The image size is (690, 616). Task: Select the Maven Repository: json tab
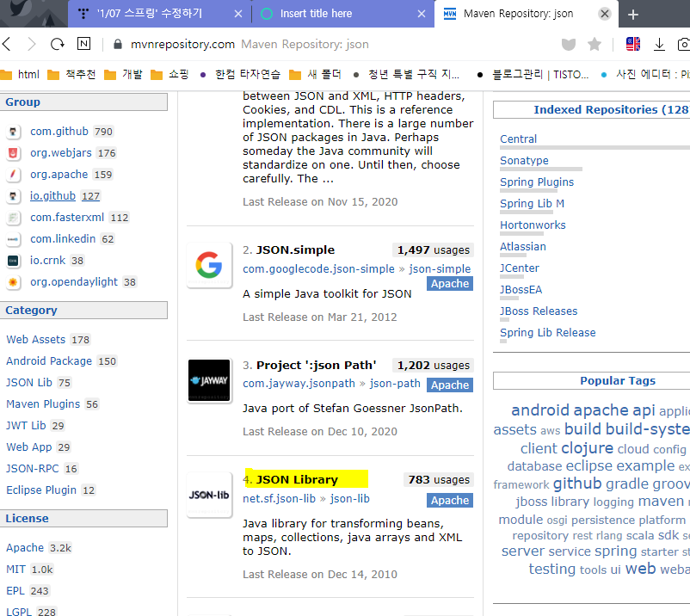[x=519, y=14]
